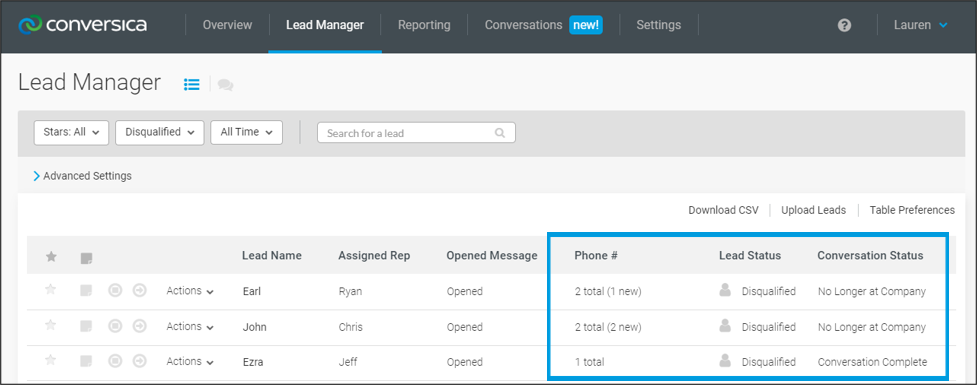Image resolution: width=977 pixels, height=385 pixels.
Task: Open the All Time dropdown
Action: pyautogui.click(x=247, y=132)
